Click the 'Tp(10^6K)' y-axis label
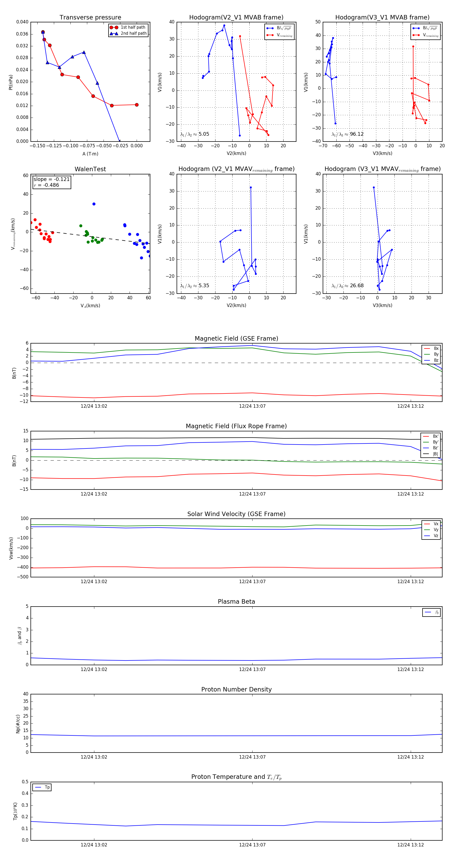473x868 pixels. [x=15, y=811]
